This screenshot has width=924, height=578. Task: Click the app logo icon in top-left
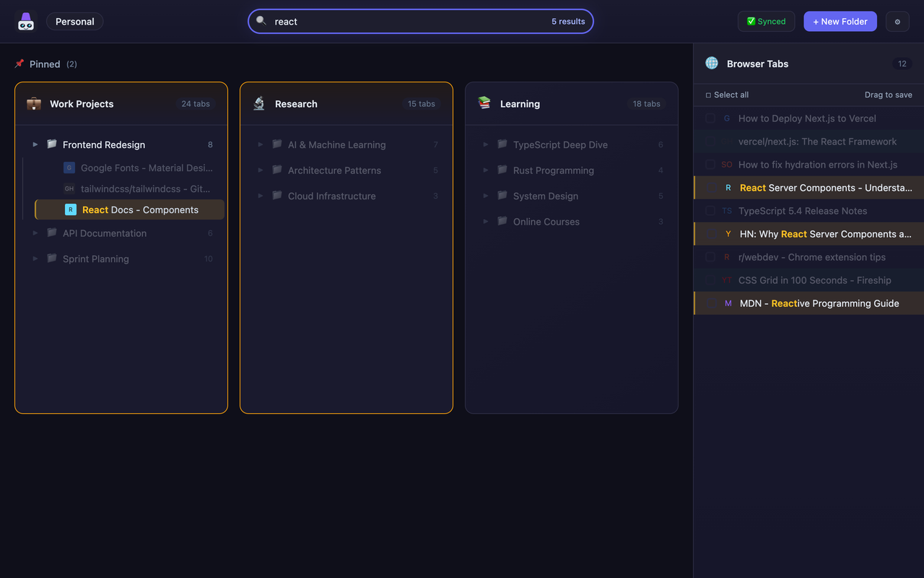pos(26,21)
